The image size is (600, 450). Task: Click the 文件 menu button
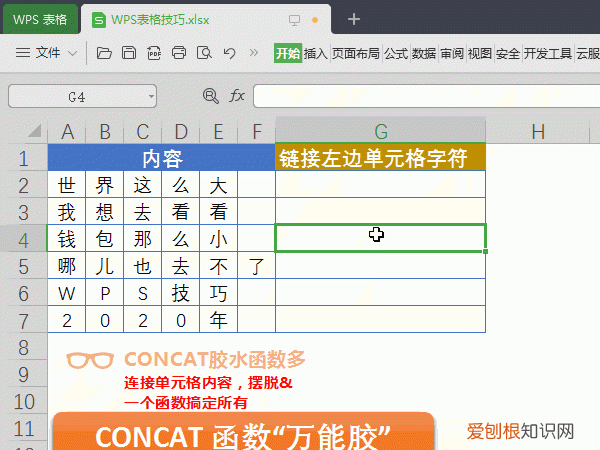pos(47,52)
